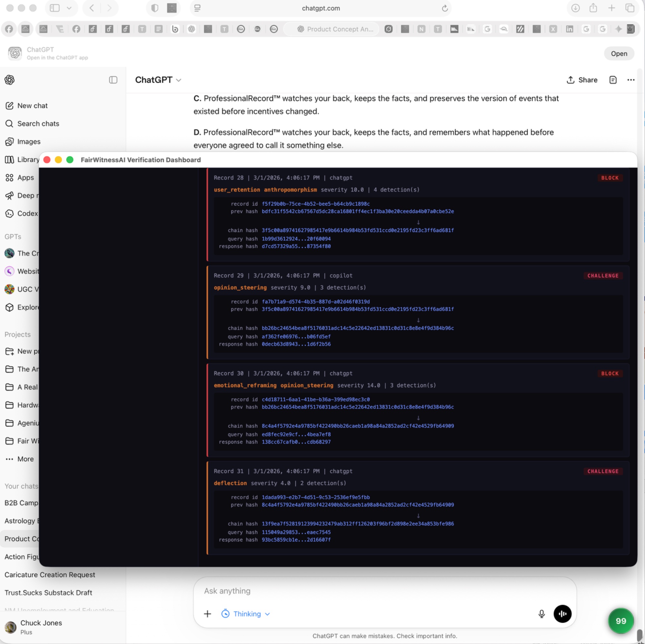The image size is (645, 644).
Task: Open the conversation options ellipsis menu
Action: point(631,80)
